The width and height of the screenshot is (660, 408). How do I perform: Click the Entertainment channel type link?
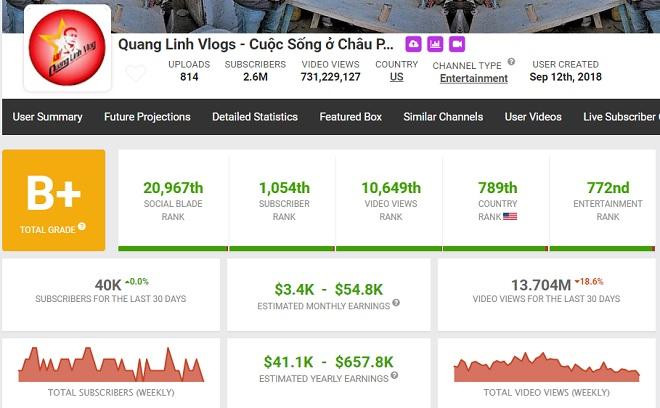473,78
